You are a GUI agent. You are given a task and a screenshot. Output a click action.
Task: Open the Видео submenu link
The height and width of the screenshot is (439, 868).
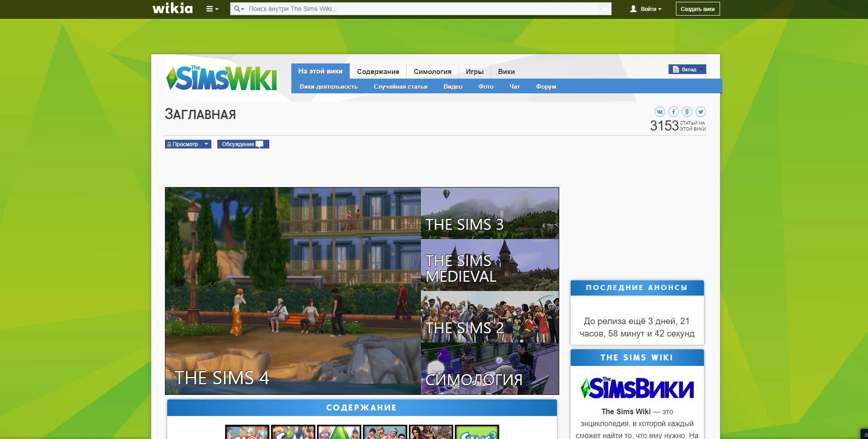[453, 86]
